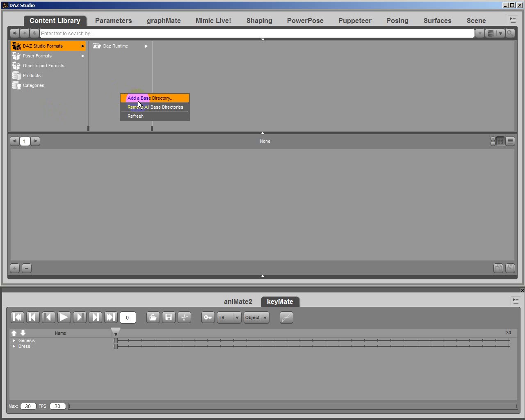Open the Object dropdown
525x420 pixels.
pos(256,317)
